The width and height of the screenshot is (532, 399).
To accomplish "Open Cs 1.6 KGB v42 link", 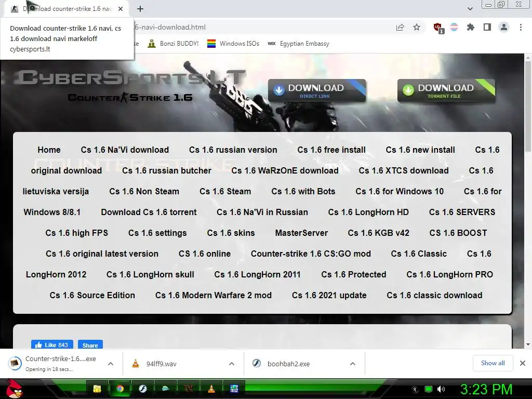I will (x=378, y=233).
